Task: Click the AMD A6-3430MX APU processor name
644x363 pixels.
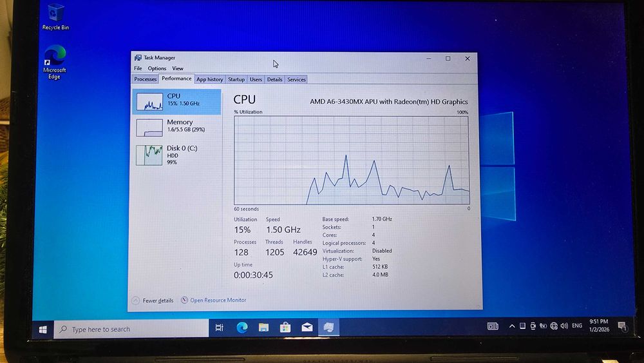Action: pos(388,101)
